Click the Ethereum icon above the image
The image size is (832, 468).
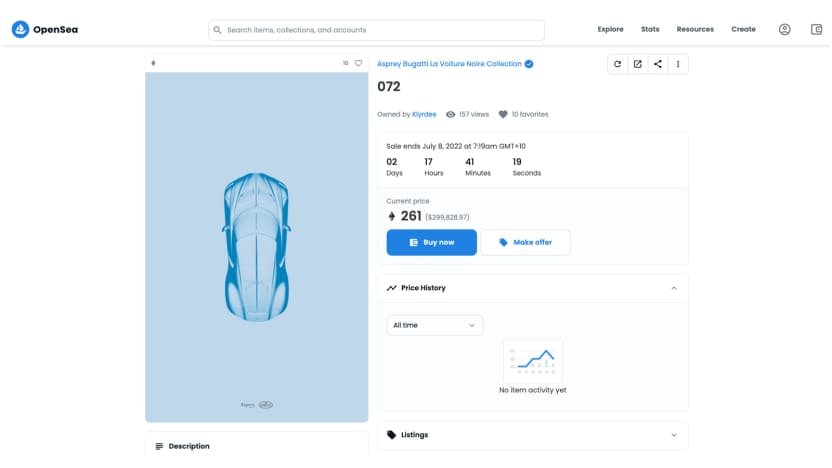click(x=153, y=63)
